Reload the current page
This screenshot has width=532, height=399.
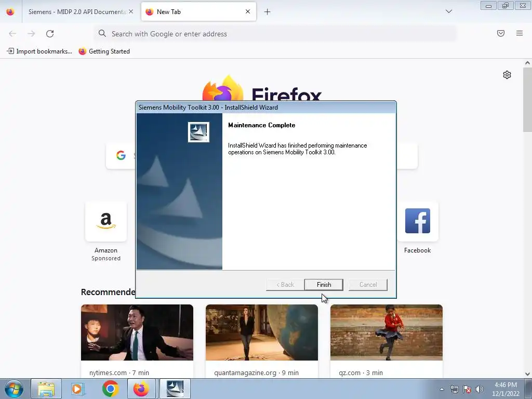(x=50, y=34)
